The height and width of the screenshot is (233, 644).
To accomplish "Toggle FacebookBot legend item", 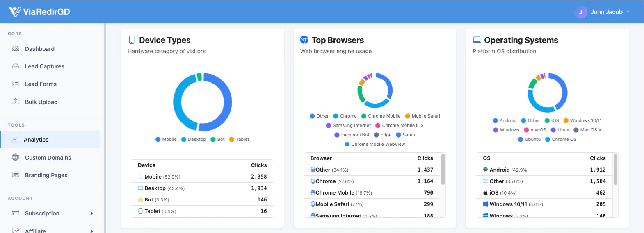I will [352, 135].
